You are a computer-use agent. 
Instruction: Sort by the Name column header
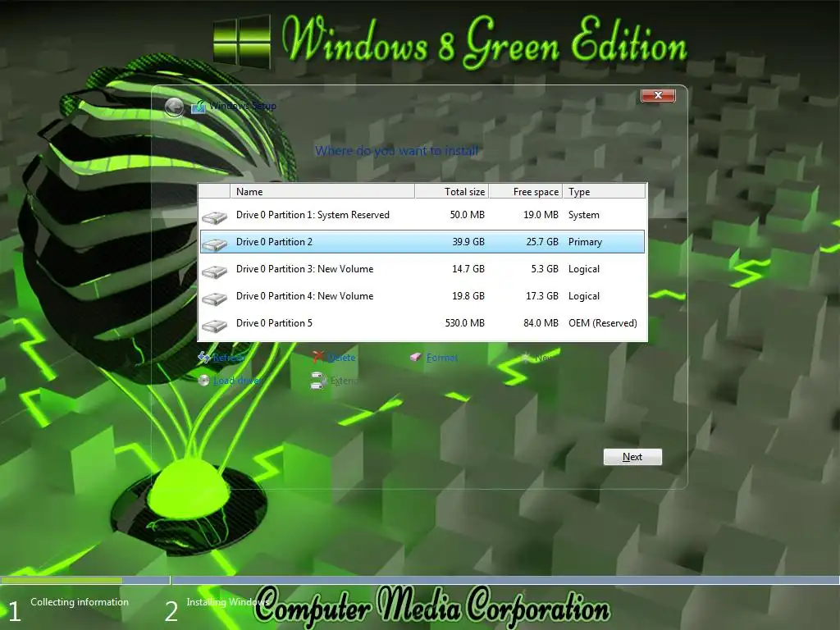tap(322, 191)
